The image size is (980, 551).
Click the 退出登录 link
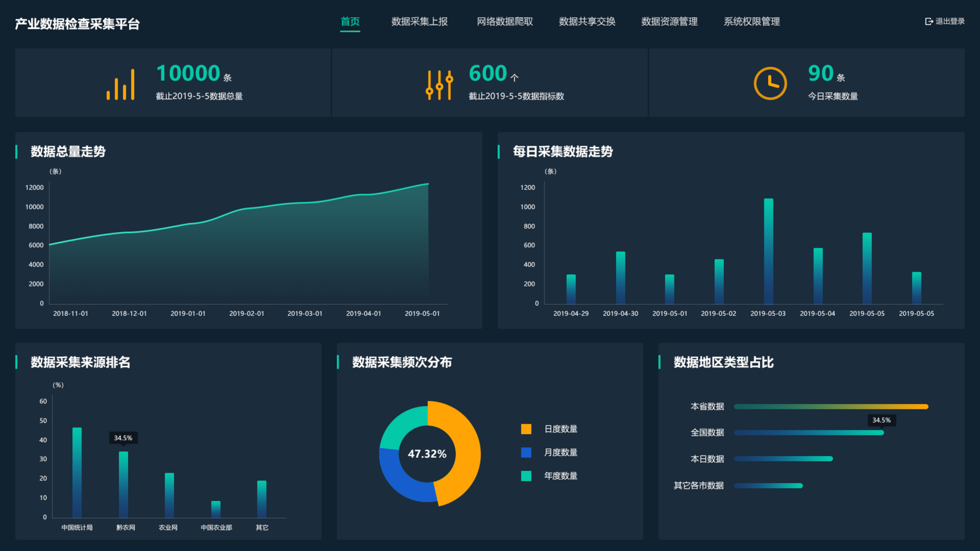(948, 21)
